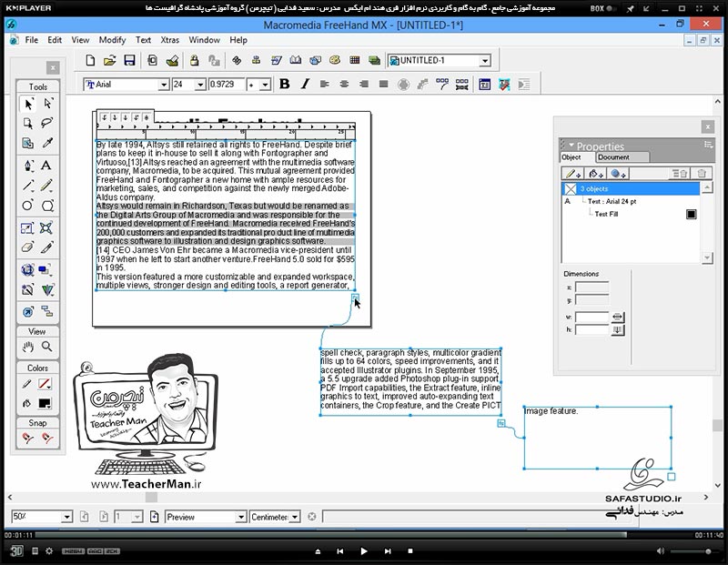Open the Modify menu
This screenshot has height=565, width=728.
[112, 40]
